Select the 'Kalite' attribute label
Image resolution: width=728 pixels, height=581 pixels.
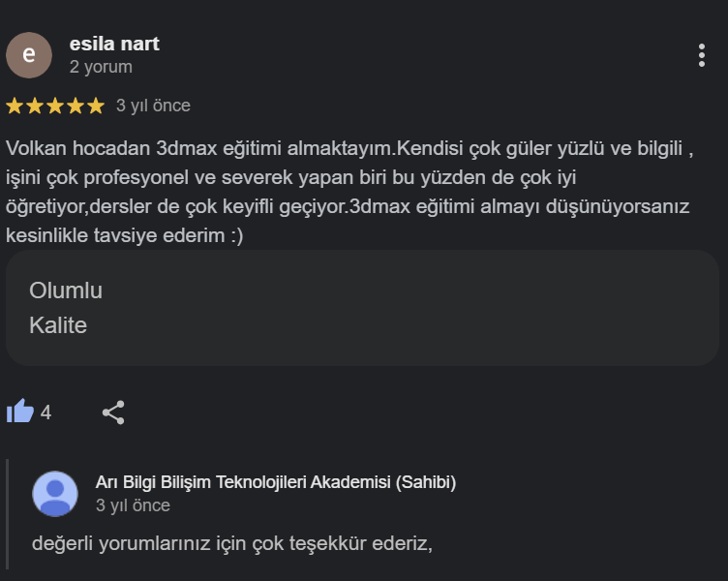58,325
